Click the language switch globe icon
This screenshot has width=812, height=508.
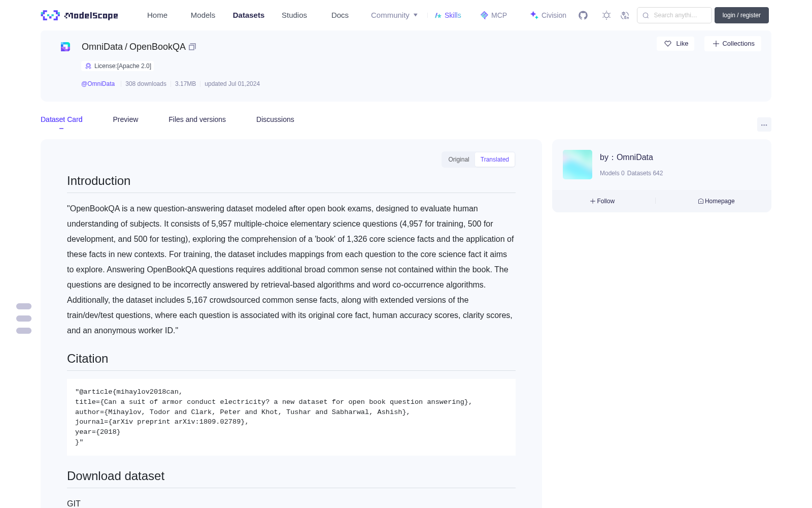tap(625, 15)
